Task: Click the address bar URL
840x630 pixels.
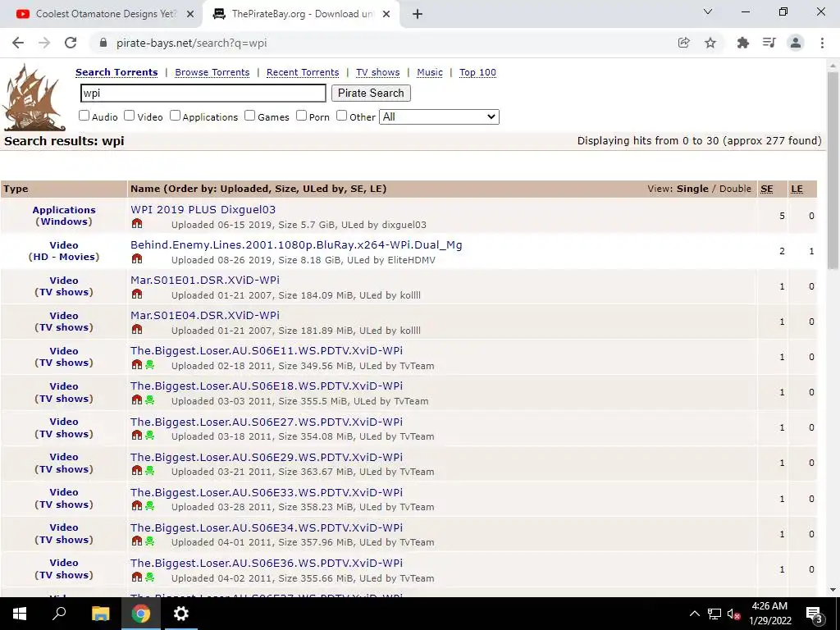Action: (x=191, y=43)
